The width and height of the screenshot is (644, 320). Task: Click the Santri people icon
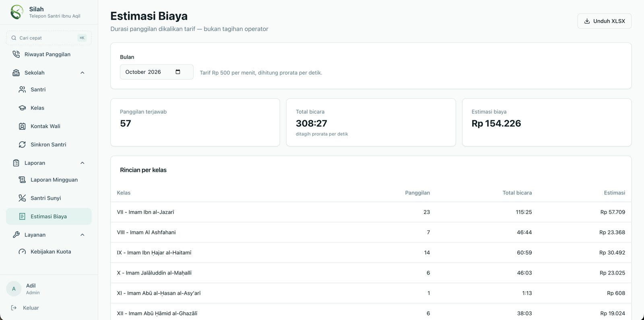click(22, 90)
